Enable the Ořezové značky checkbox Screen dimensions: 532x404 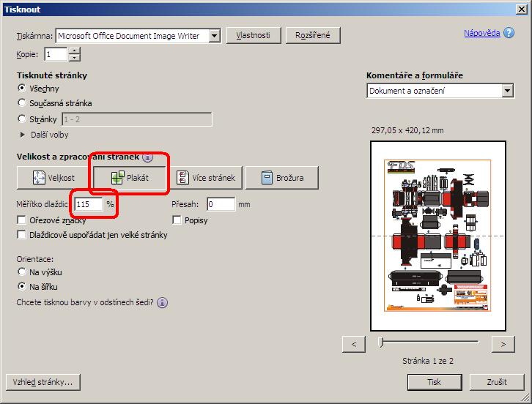[22, 220]
